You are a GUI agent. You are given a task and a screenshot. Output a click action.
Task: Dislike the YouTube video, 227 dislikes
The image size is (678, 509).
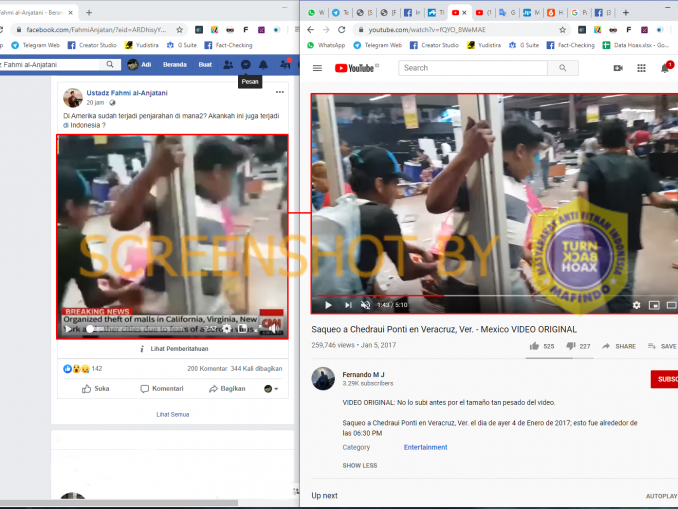point(578,346)
